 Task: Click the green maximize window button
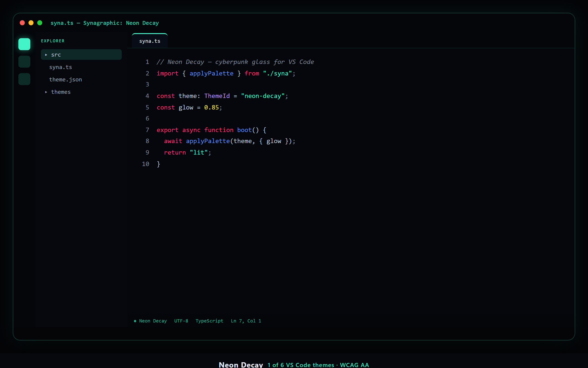(x=40, y=23)
